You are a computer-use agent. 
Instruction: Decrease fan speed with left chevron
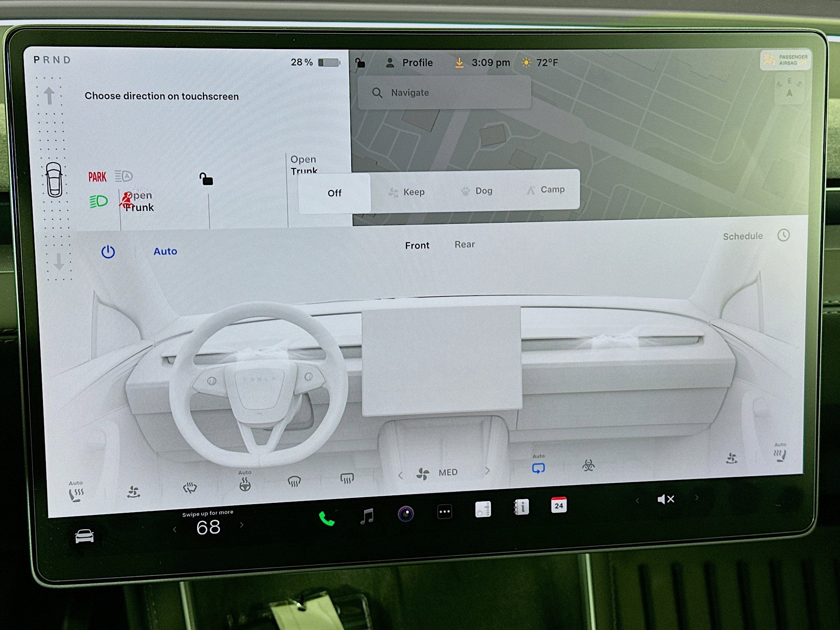click(x=400, y=475)
